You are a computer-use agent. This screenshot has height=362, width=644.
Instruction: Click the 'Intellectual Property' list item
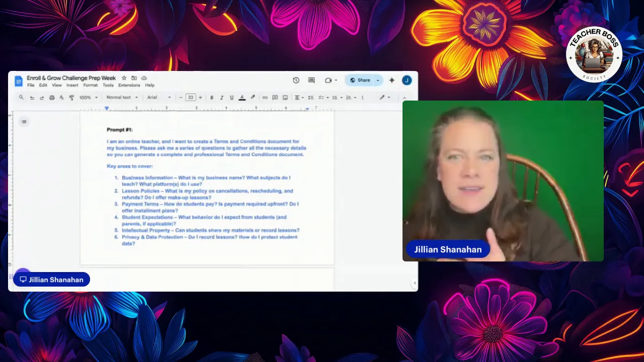[x=210, y=230]
